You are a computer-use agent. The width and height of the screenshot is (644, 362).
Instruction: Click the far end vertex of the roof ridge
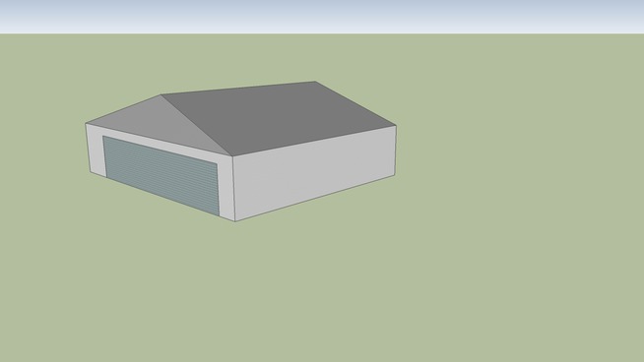(315, 82)
